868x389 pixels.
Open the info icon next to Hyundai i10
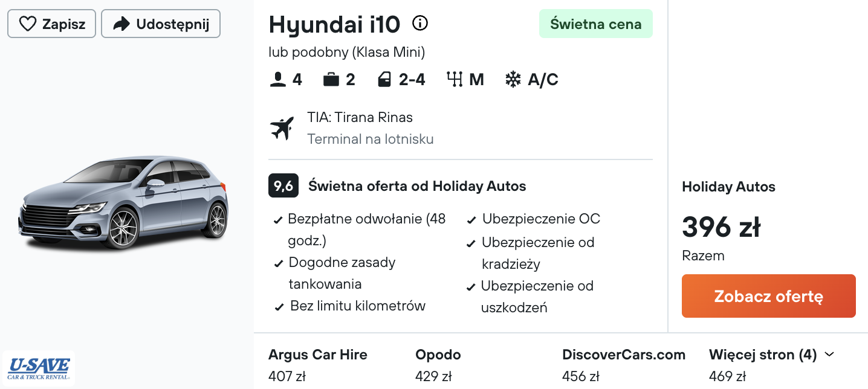tap(419, 24)
